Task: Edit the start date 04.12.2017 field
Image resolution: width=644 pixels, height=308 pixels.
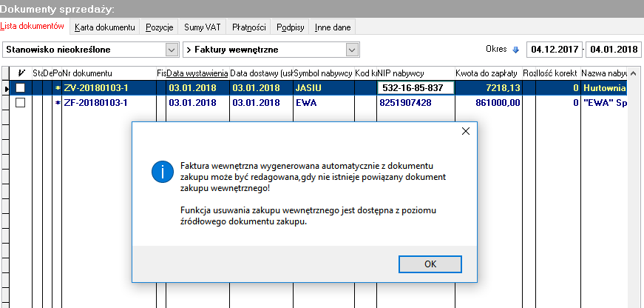Action: click(x=555, y=50)
